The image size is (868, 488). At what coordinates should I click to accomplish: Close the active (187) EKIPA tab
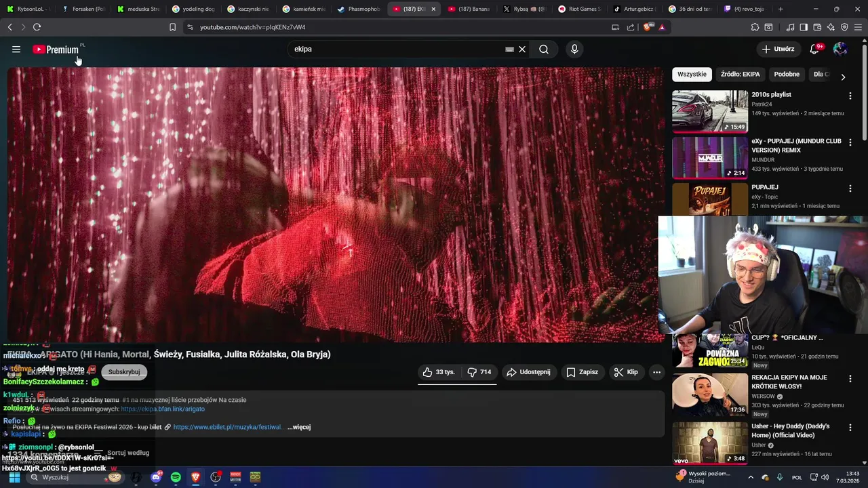click(x=433, y=9)
